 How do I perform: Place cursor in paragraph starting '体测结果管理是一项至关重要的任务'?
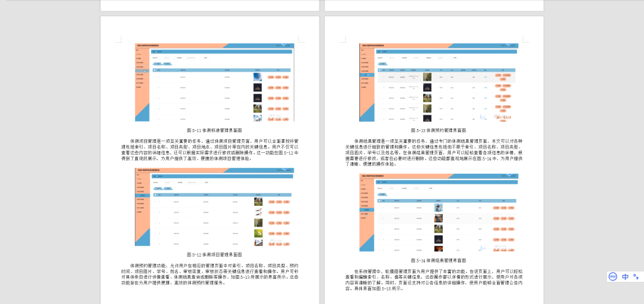[x=434, y=152]
